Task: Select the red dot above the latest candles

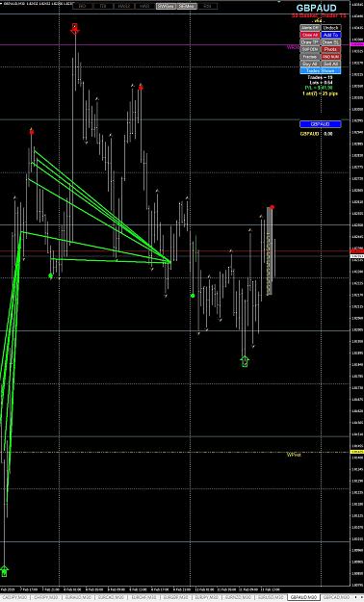Action: click(x=272, y=207)
